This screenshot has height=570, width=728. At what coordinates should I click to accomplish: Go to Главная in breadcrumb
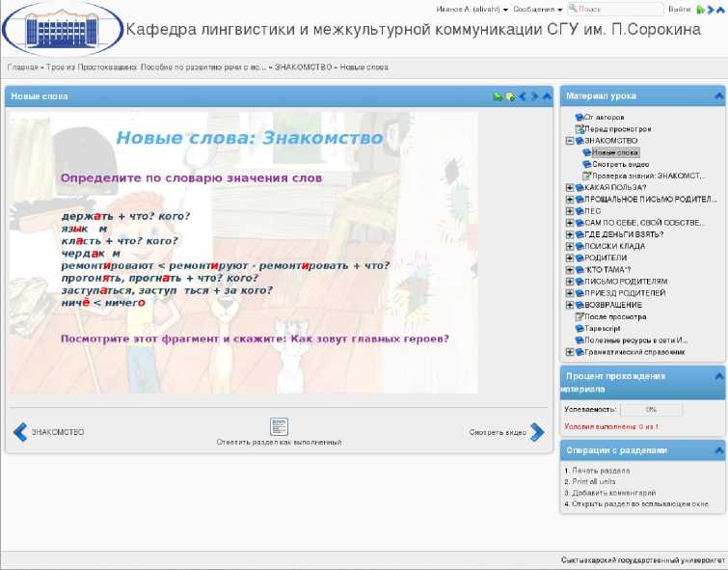22,68
